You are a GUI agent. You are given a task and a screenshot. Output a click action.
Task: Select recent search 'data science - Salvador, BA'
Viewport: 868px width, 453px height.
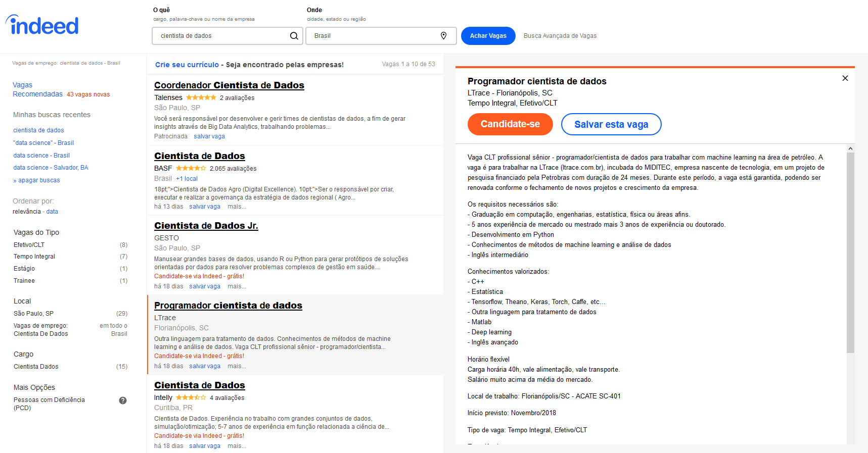click(x=51, y=168)
